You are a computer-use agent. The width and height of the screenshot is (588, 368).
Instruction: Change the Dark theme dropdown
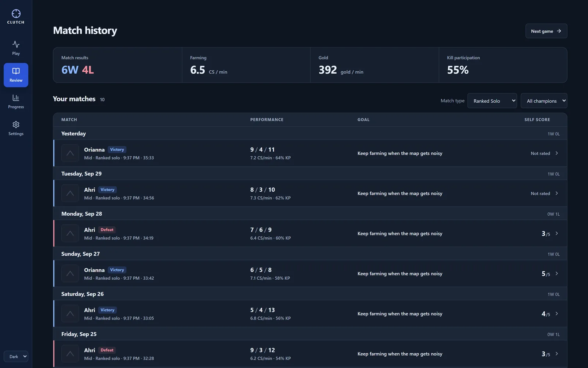pyautogui.click(x=16, y=356)
